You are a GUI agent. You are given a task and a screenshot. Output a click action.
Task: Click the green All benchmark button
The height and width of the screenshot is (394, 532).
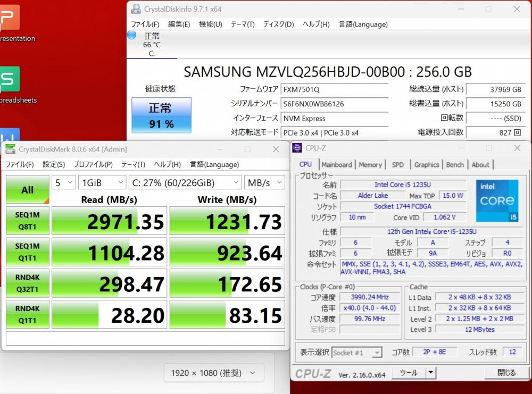point(28,189)
